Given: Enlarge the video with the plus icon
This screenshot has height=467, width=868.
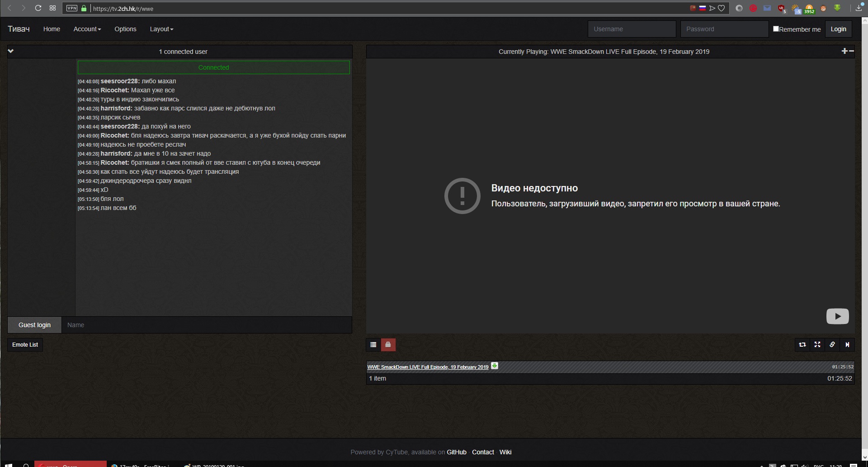Looking at the screenshot, I should pos(844,51).
